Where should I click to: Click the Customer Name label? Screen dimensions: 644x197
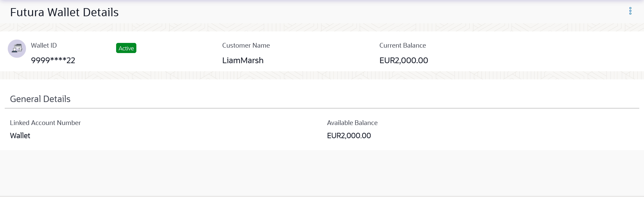pos(246,45)
